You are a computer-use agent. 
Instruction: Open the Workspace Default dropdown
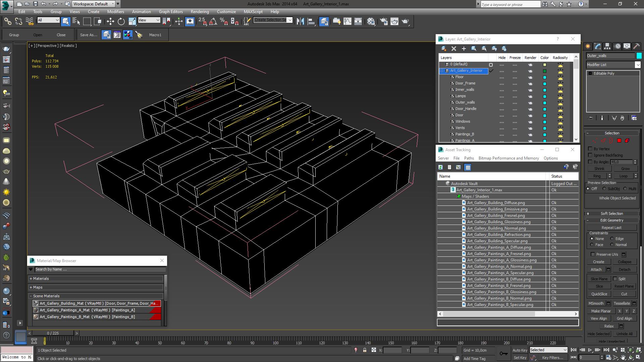coord(94,4)
